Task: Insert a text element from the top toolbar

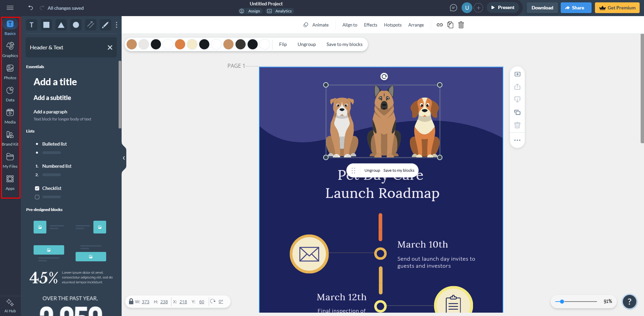Action: pos(31,24)
